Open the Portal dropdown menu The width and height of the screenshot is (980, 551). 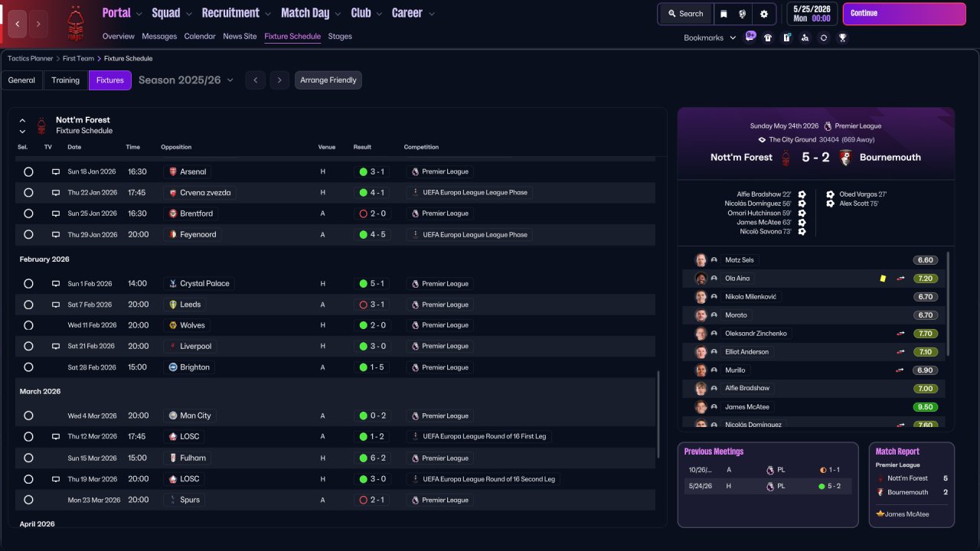click(121, 13)
